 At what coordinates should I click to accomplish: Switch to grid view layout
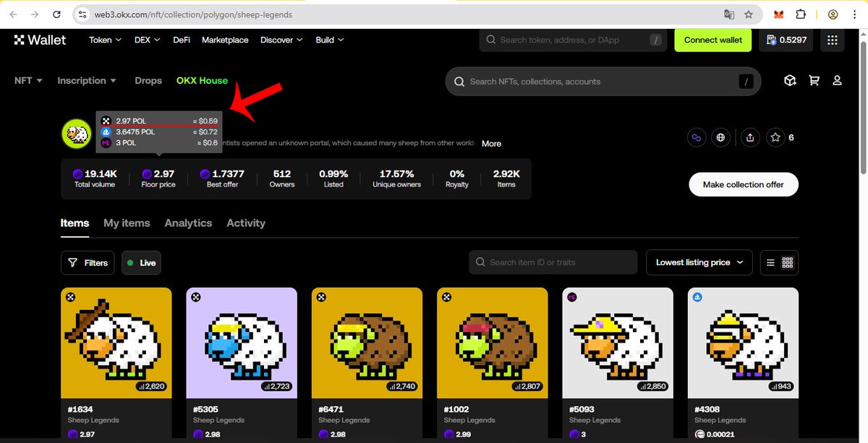click(x=788, y=262)
